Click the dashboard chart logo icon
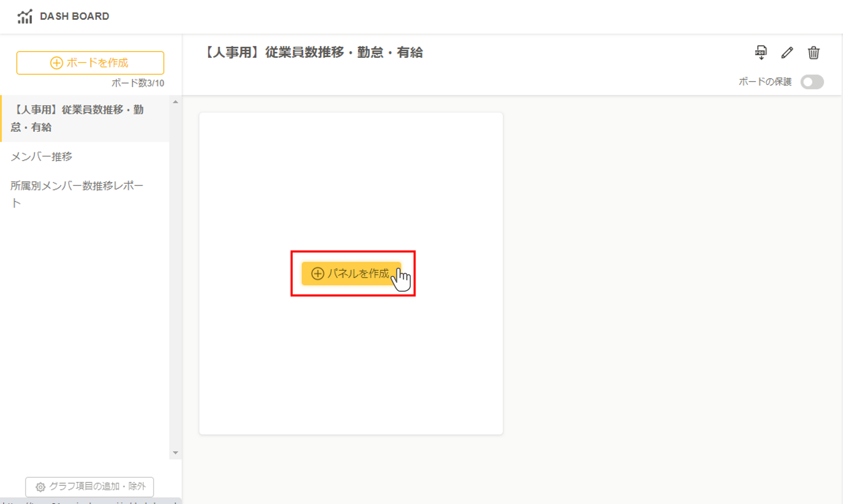The width and height of the screenshot is (843, 504). pos(25,16)
